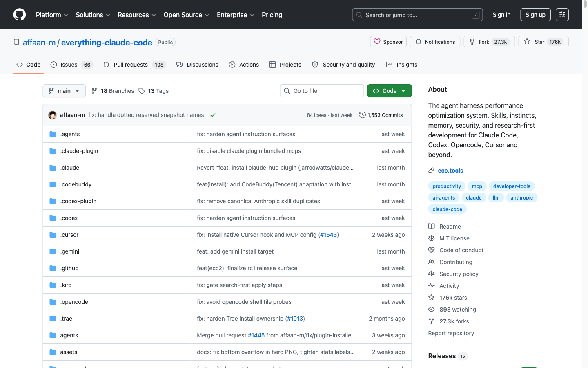Switch to the Issues tab
Screen dimensions: 588x368
coord(72,65)
